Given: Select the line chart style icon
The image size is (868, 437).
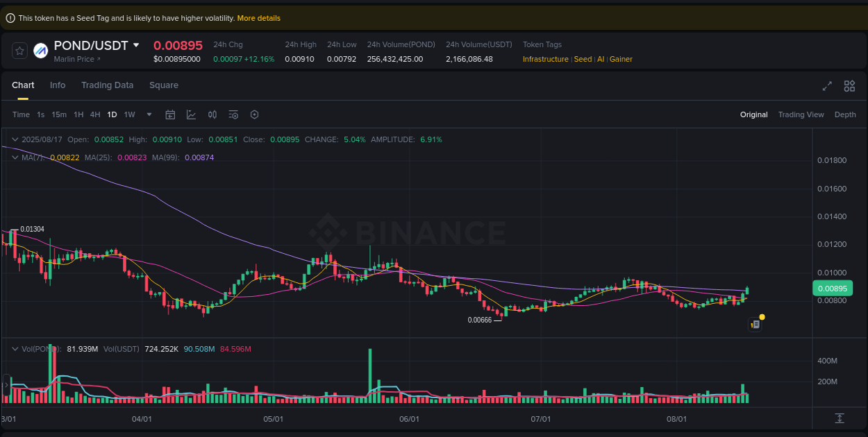Looking at the screenshot, I should pos(192,114).
